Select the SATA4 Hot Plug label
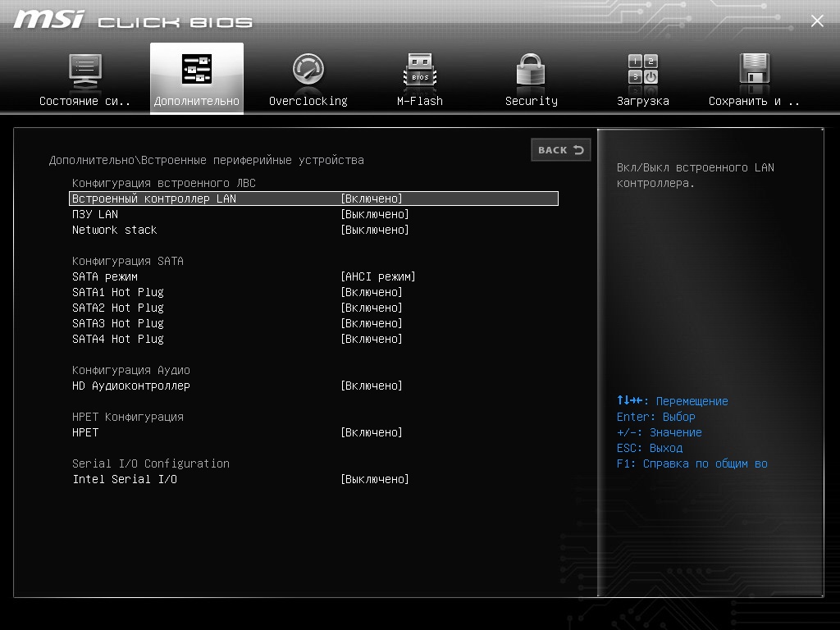This screenshot has height=630, width=840. point(118,339)
